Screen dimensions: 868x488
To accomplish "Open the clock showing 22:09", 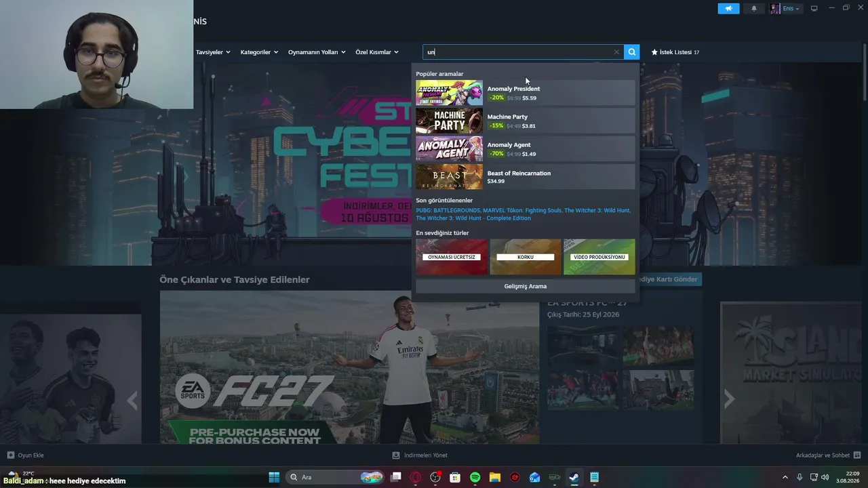I will click(x=848, y=477).
